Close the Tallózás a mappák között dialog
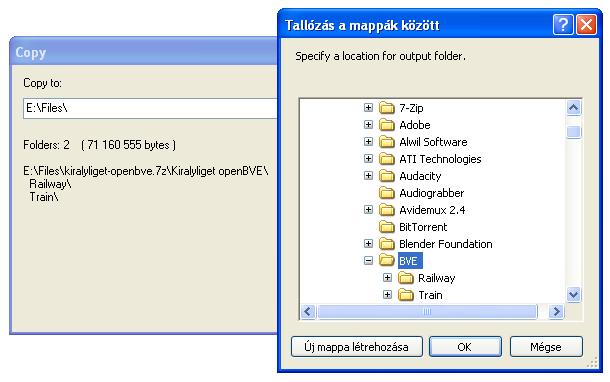The image size is (610, 382). point(586,25)
